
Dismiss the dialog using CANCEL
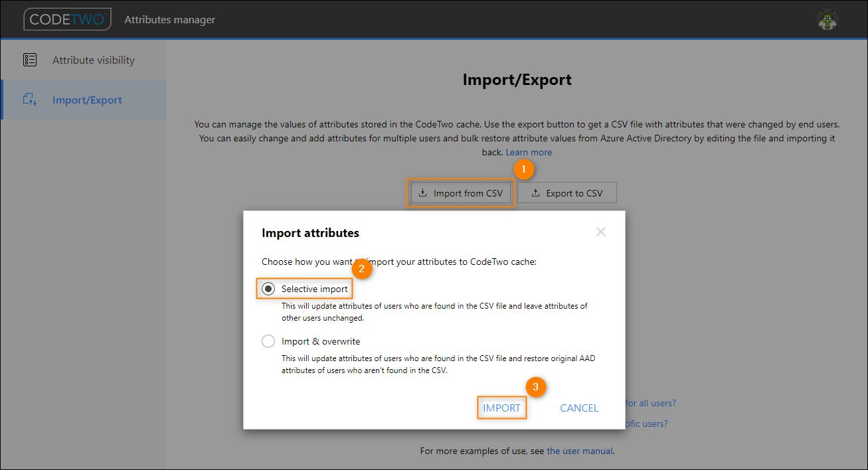[x=579, y=408]
